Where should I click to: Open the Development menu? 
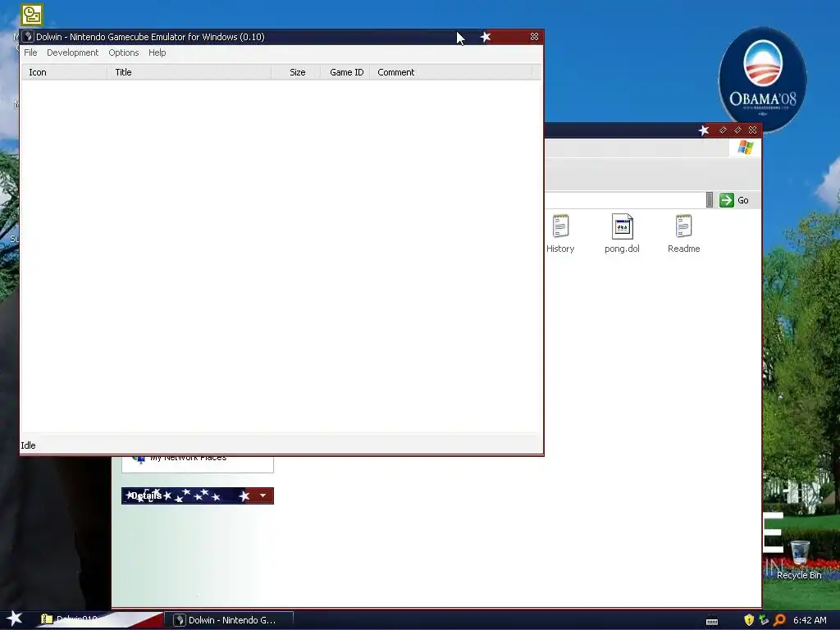click(72, 52)
